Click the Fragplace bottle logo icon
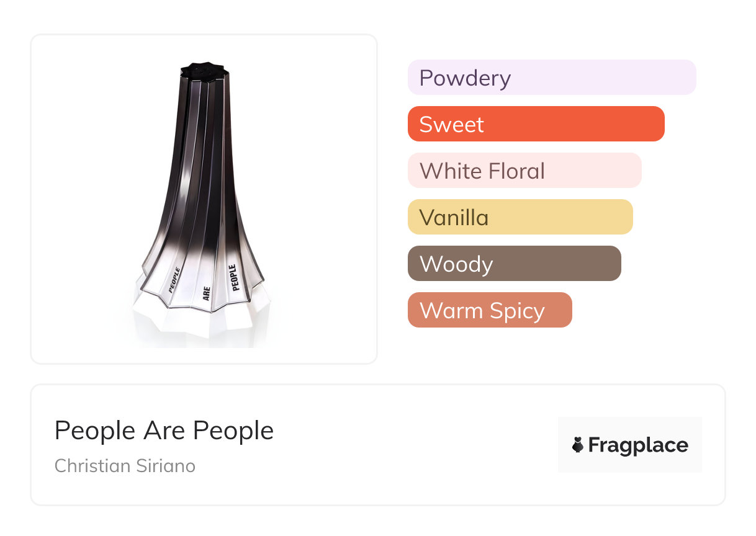The image size is (756, 536). coord(578,445)
